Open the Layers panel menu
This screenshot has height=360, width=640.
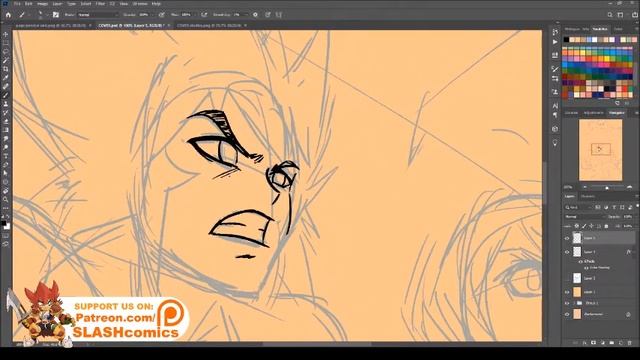[x=636, y=197]
